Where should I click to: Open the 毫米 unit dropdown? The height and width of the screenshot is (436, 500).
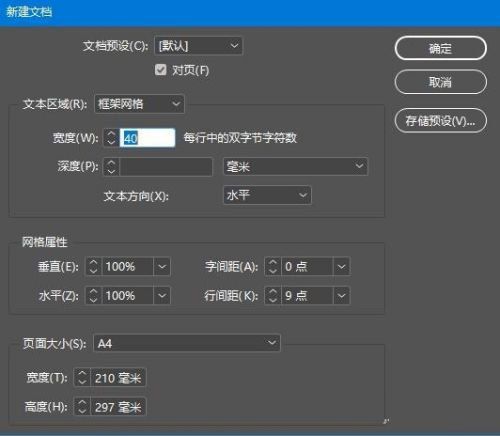click(295, 166)
